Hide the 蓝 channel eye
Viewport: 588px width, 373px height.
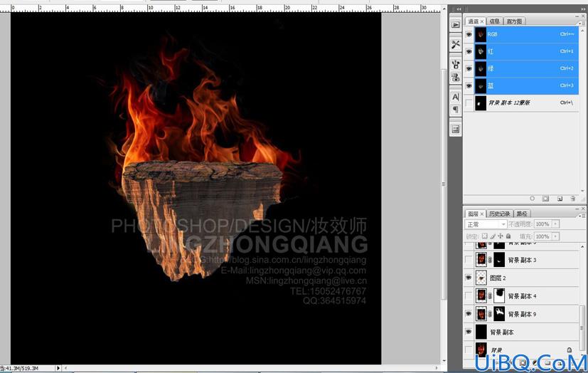click(469, 85)
